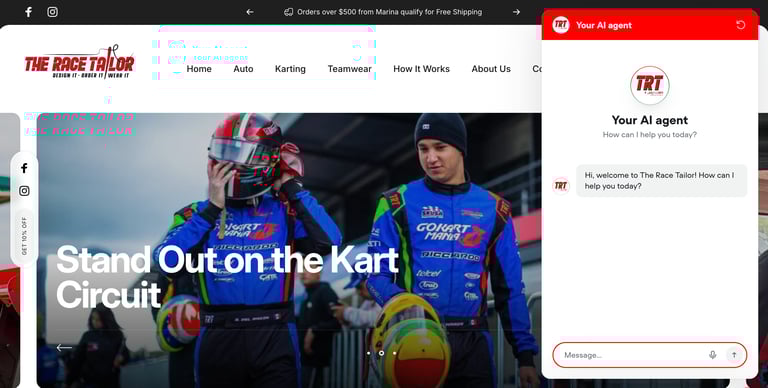Open the Auto menu
768x388 pixels.
243,69
